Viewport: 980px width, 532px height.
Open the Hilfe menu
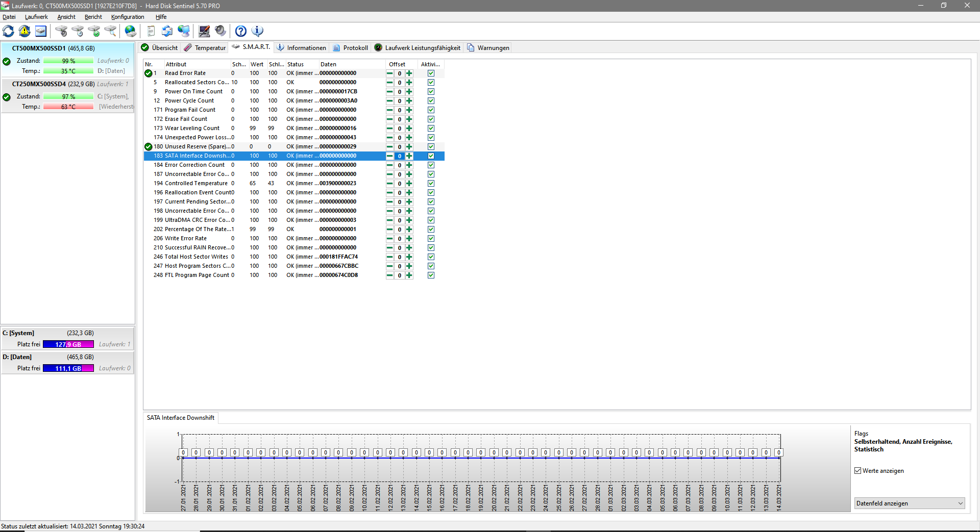pos(161,17)
